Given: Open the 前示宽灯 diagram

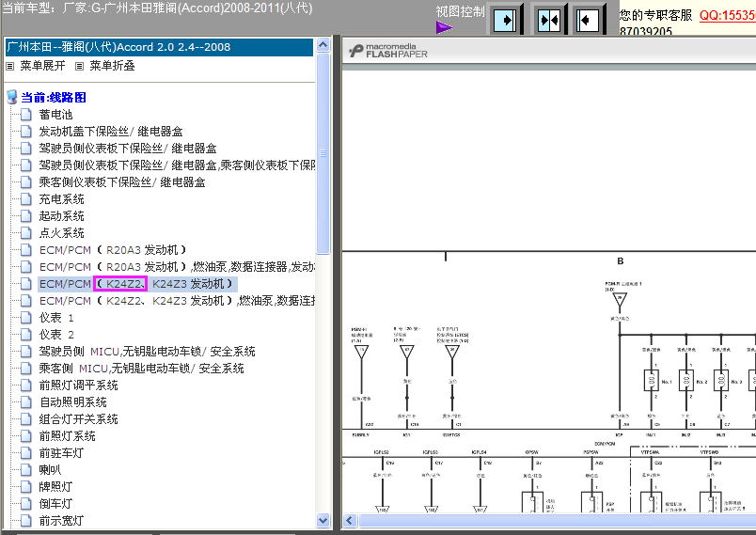Looking at the screenshot, I should (62, 520).
